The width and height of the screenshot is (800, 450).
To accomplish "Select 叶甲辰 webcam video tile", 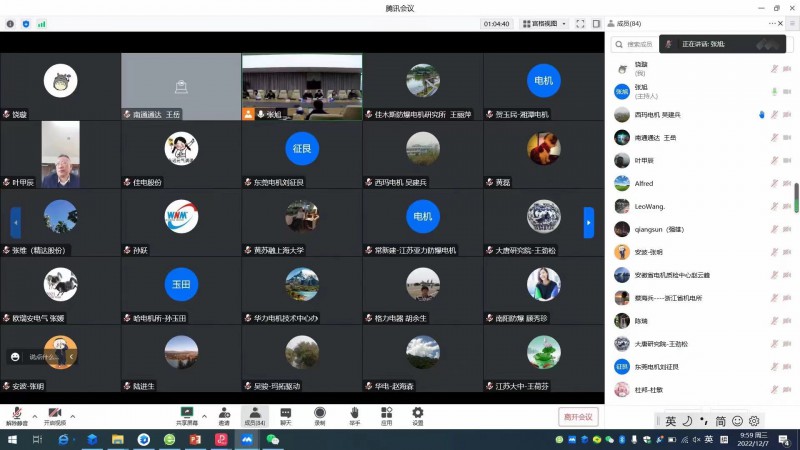I will click(60, 155).
